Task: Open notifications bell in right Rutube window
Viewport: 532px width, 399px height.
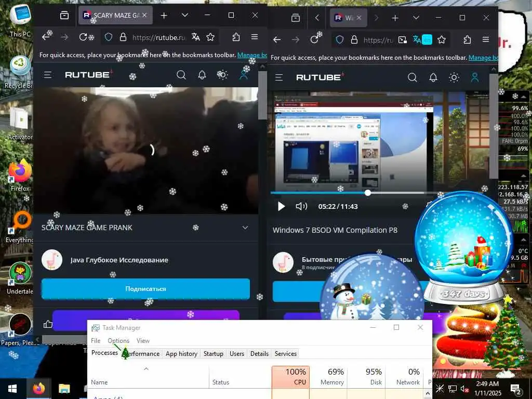Action: pos(433,77)
